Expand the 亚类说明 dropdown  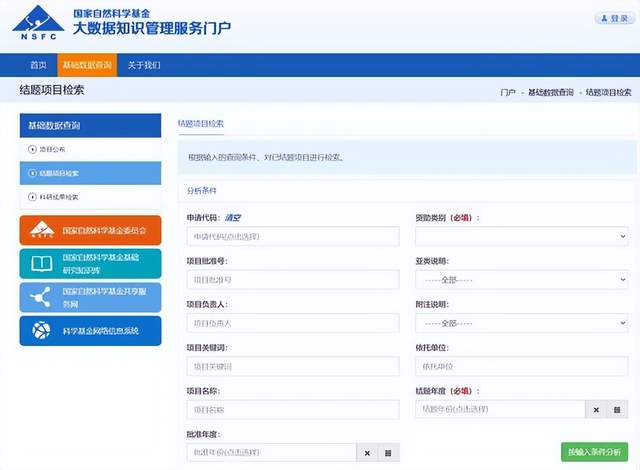coord(522,280)
